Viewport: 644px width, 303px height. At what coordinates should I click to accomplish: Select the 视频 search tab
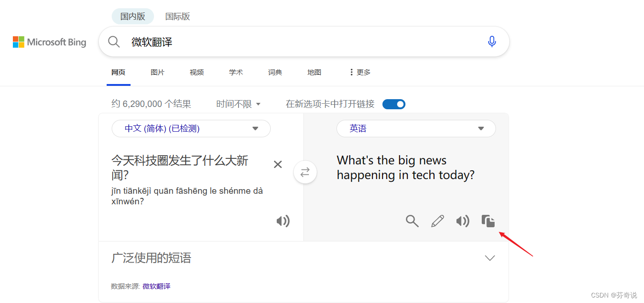coord(197,72)
